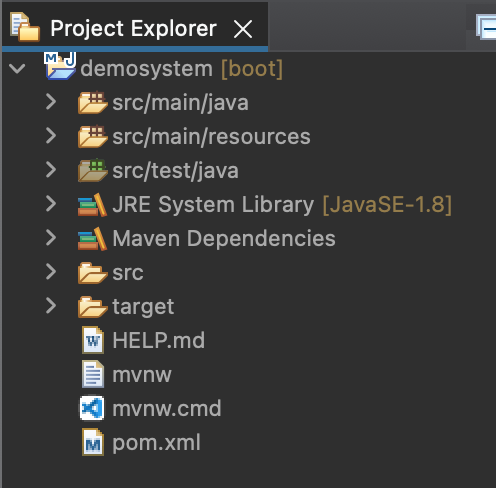
Task: Select src/test/java entry
Action: point(176,171)
